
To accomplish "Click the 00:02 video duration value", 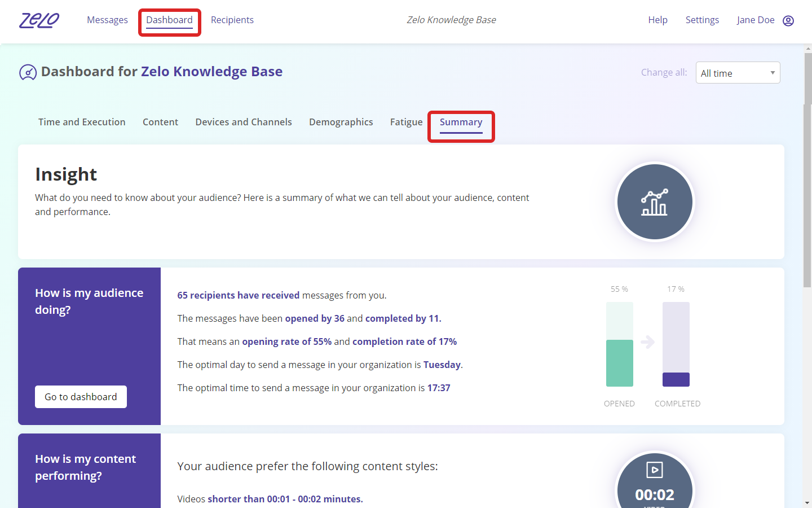I will coord(654,495).
